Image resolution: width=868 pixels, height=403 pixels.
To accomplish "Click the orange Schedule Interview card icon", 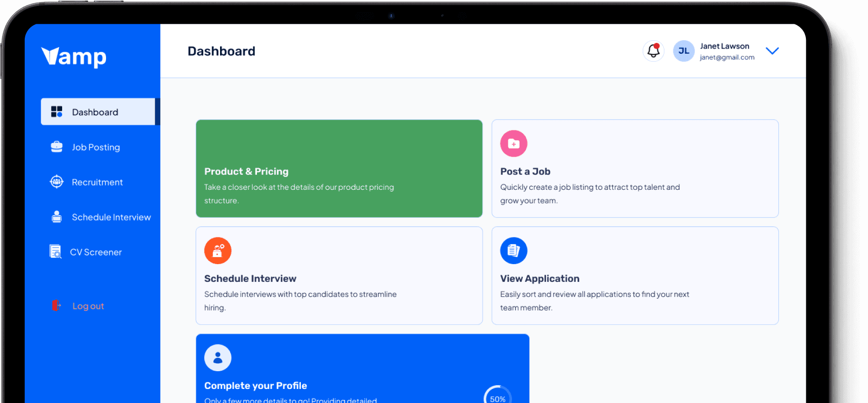I will pos(218,251).
